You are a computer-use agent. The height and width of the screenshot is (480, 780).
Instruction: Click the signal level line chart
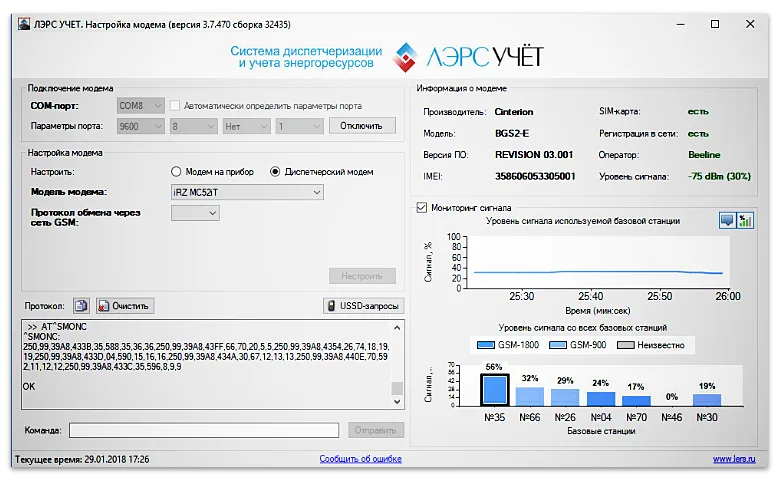pyautogui.click(x=598, y=262)
